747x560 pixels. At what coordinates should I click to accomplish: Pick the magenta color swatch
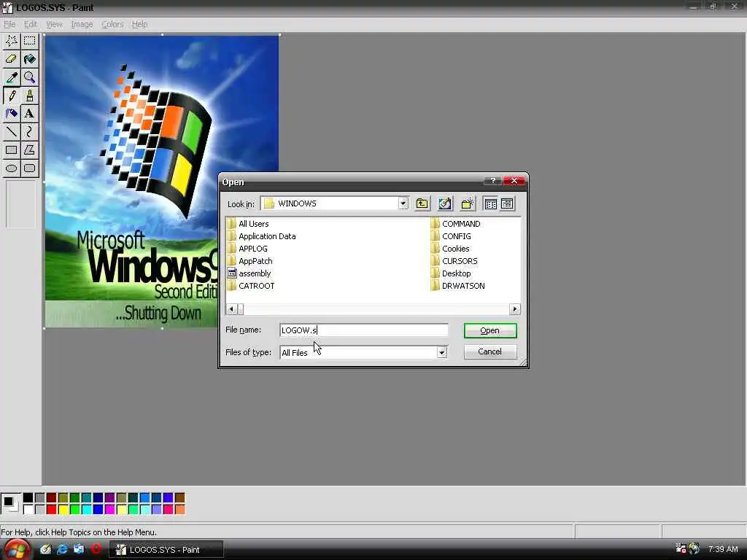pos(109,510)
